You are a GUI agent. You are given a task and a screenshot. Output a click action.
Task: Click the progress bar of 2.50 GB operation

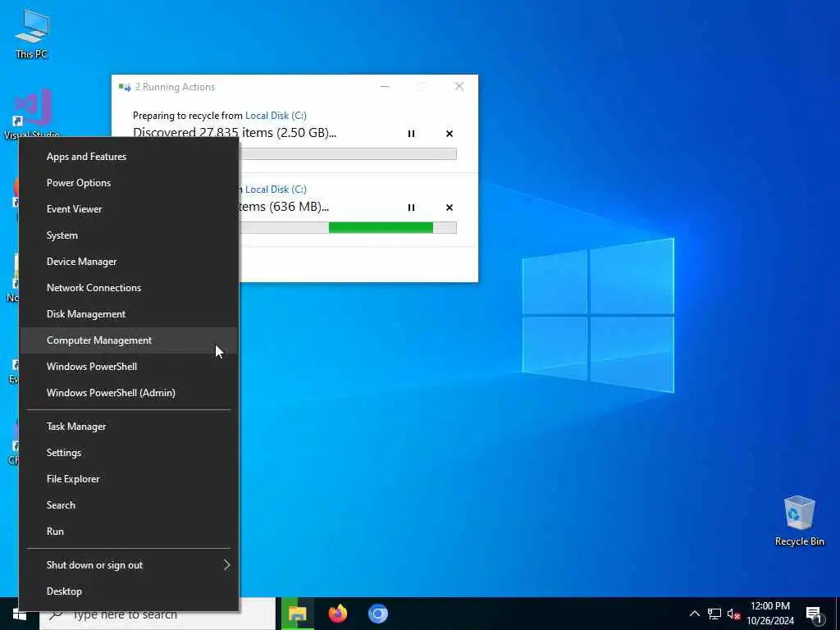click(x=348, y=153)
